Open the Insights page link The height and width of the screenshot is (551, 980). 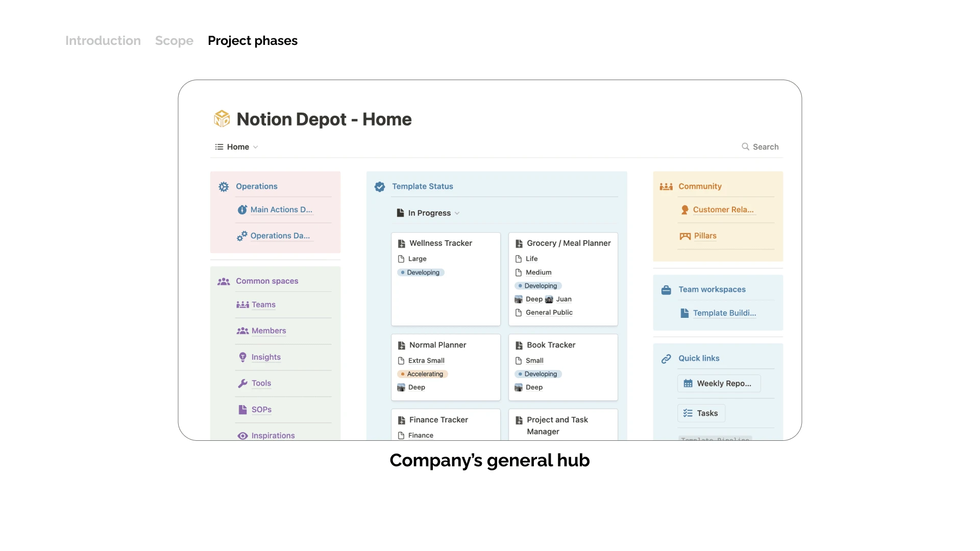tap(266, 357)
